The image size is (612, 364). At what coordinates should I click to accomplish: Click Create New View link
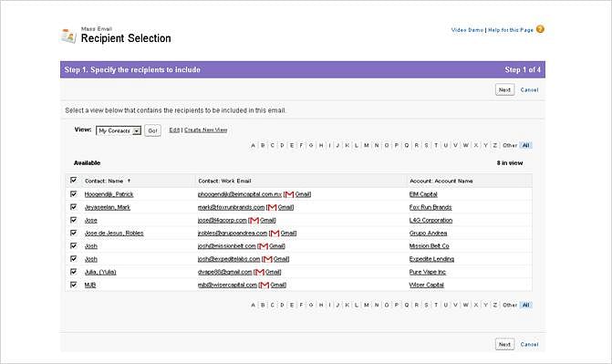click(206, 130)
